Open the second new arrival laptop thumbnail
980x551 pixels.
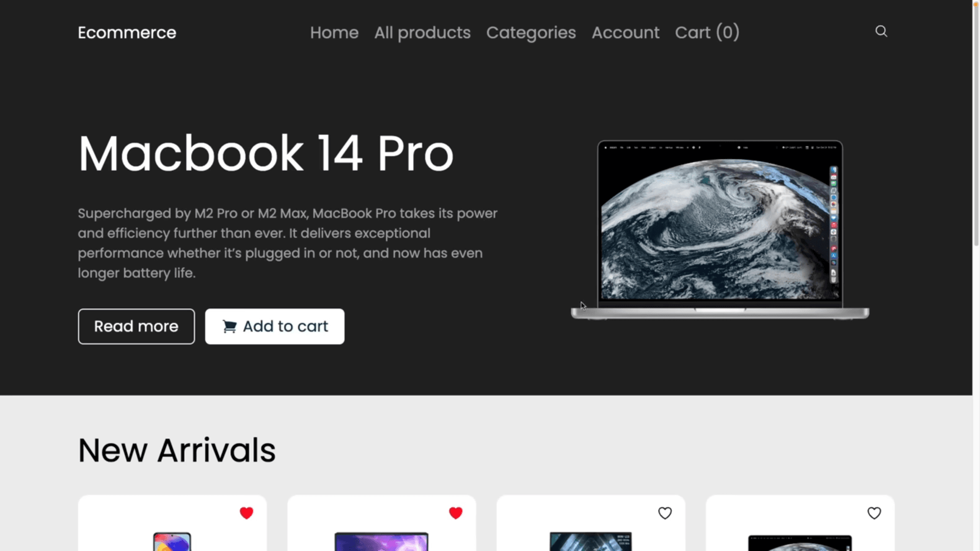point(381,542)
